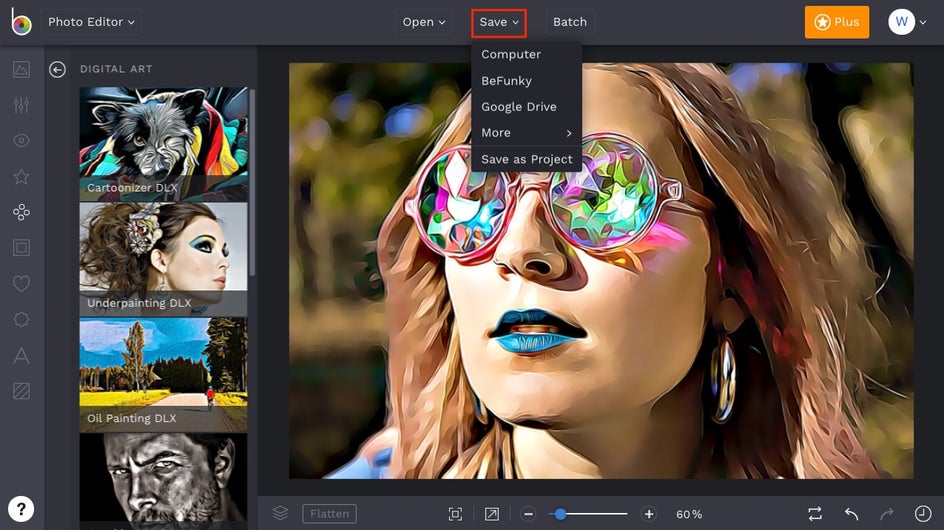Redo the last action
Image resolution: width=944 pixels, height=530 pixels.
[887, 514]
